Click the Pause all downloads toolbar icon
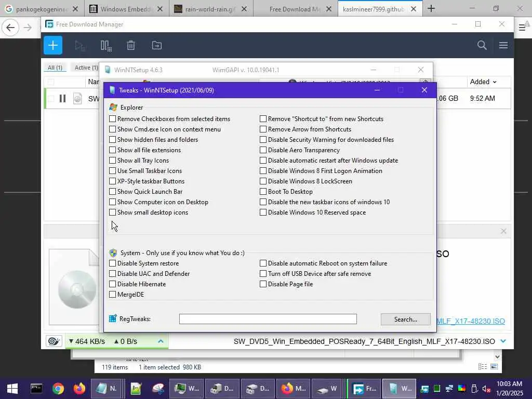 point(106,46)
